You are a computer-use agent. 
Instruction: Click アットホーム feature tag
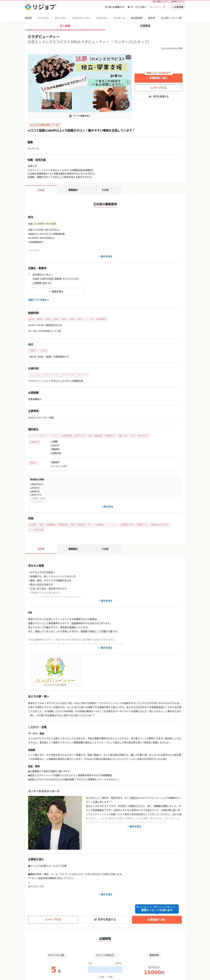pyautogui.click(x=112, y=525)
